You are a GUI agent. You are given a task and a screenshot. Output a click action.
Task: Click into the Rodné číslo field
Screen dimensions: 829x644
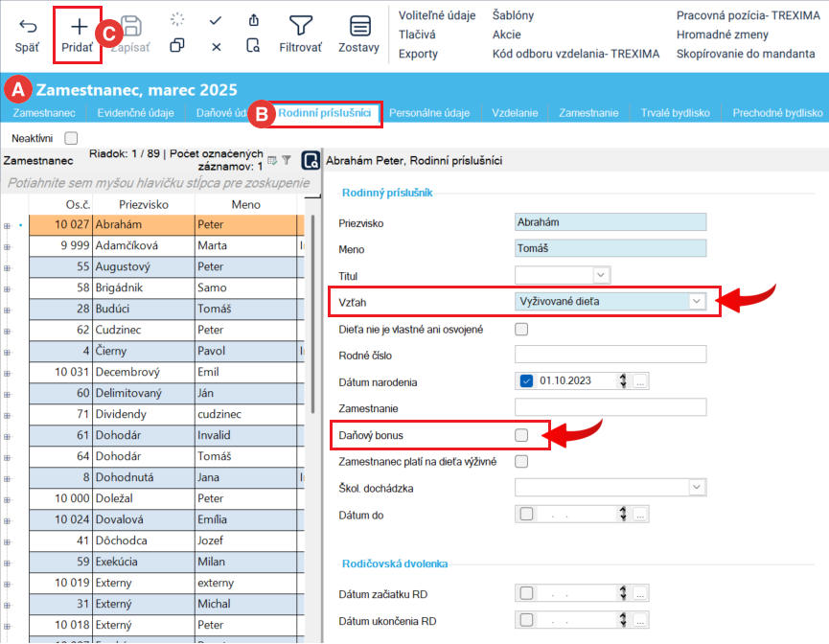click(x=610, y=355)
